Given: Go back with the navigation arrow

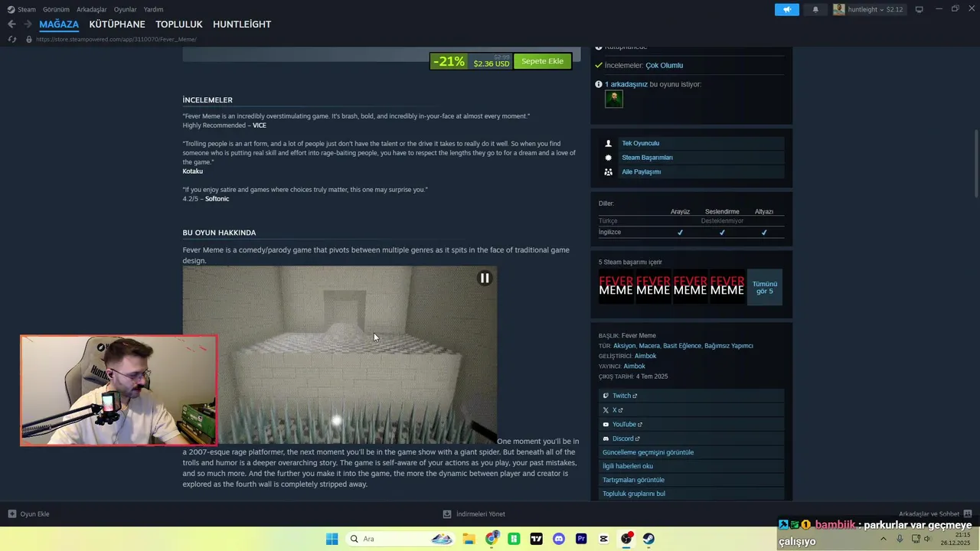Looking at the screenshot, I should 11,24.
